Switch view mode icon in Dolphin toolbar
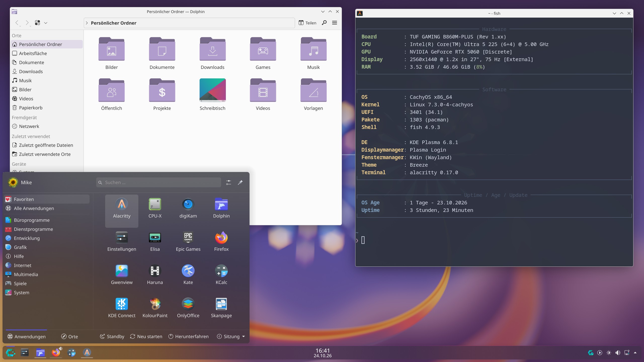The width and height of the screenshot is (644, 362). click(x=37, y=23)
